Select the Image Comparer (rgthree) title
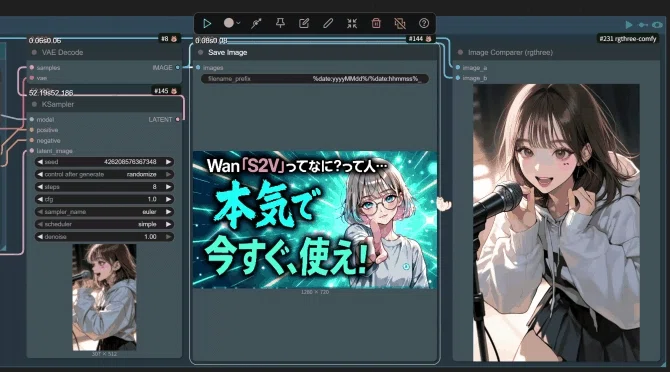This screenshot has height=372, width=670. pyautogui.click(x=510, y=53)
